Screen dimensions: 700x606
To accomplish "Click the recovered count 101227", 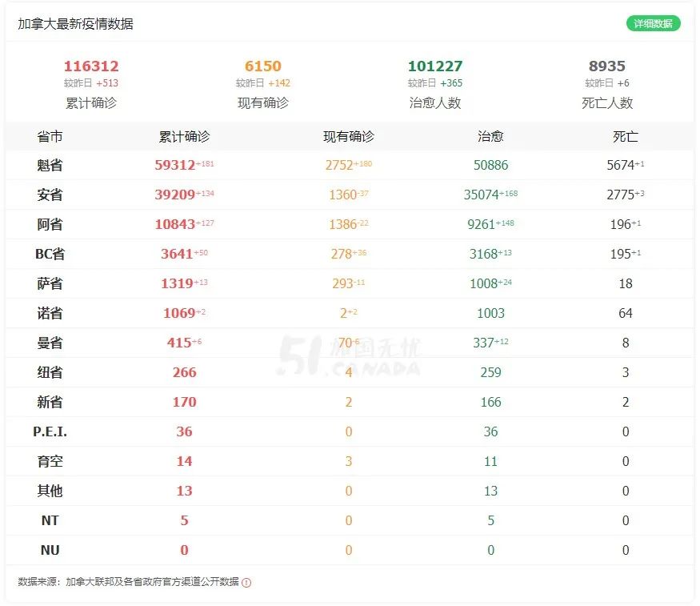I will pyautogui.click(x=435, y=66).
